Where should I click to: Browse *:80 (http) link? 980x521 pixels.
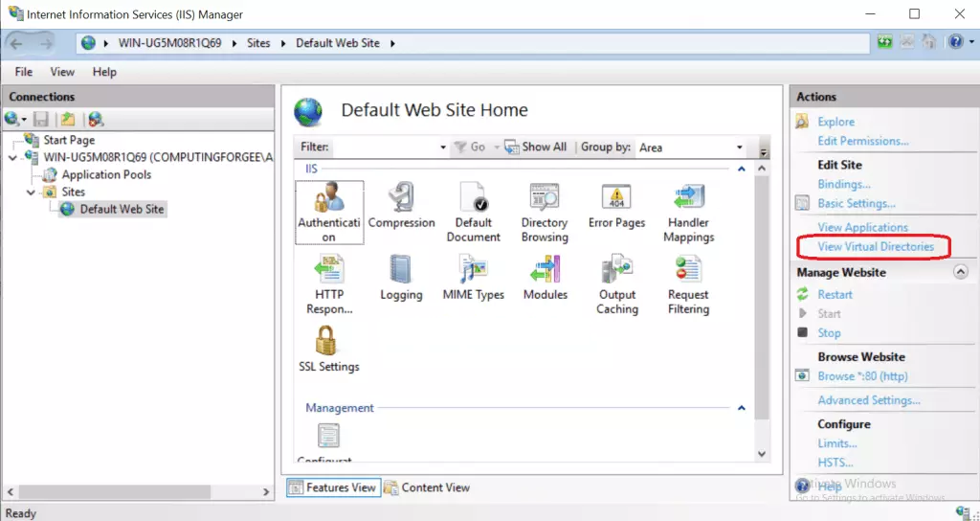[x=862, y=376]
